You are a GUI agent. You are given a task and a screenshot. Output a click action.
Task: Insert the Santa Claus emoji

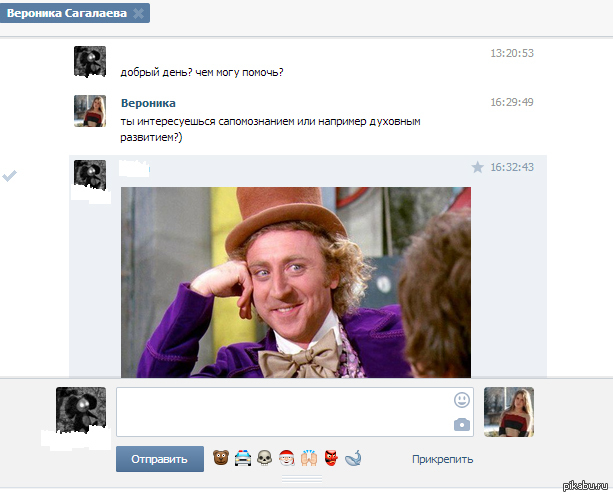click(286, 459)
